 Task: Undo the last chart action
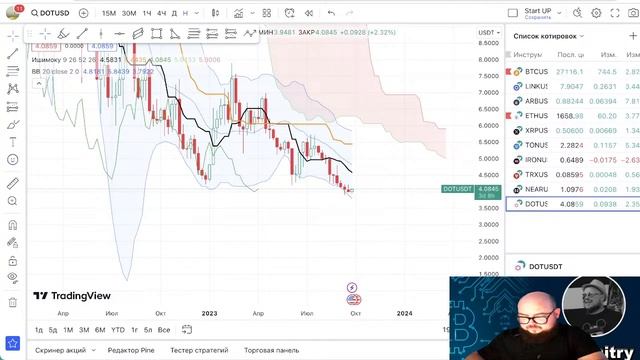tap(331, 13)
